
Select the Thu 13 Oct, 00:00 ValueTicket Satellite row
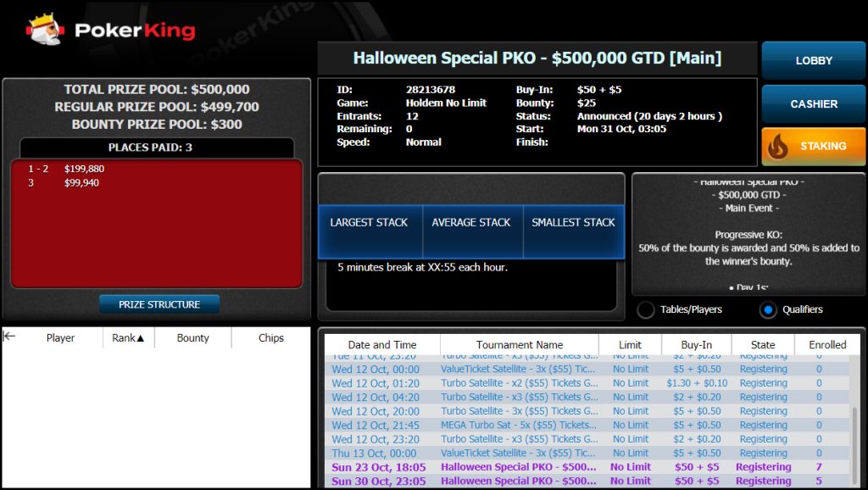pos(587,453)
